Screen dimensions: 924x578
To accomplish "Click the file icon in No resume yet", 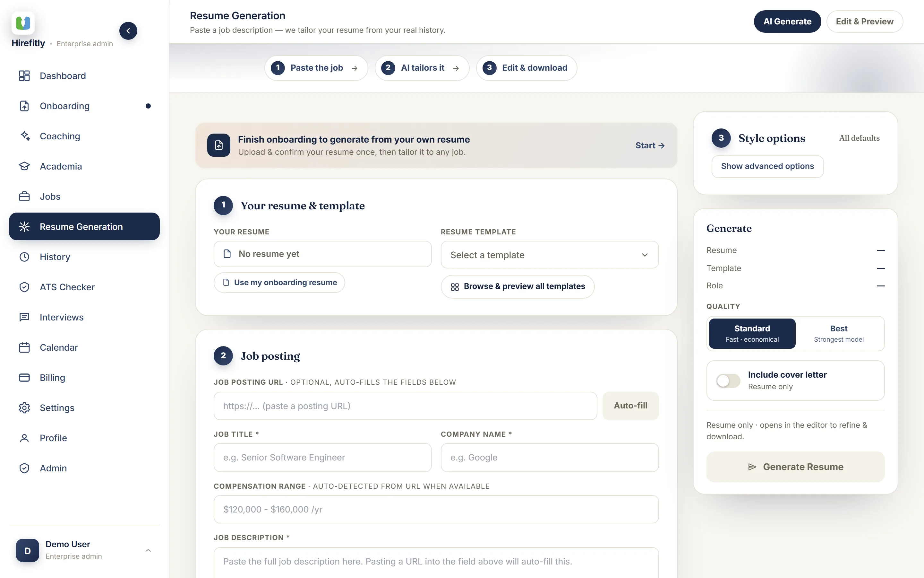I will [227, 254].
